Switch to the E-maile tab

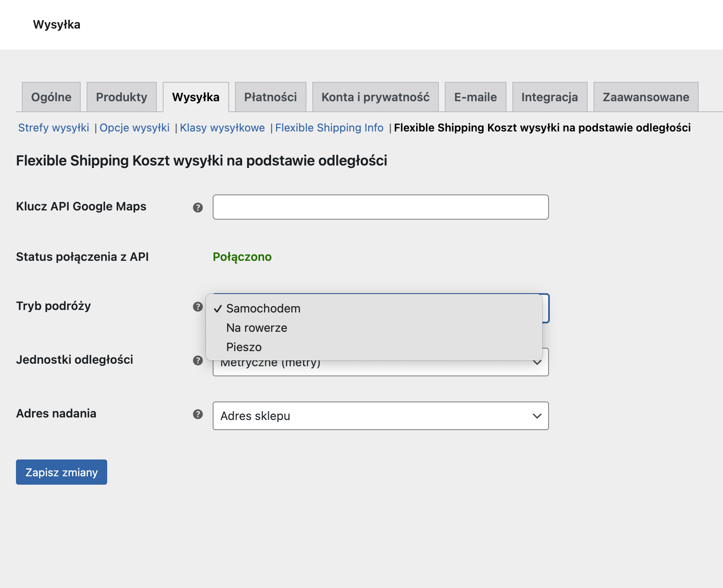click(x=475, y=97)
